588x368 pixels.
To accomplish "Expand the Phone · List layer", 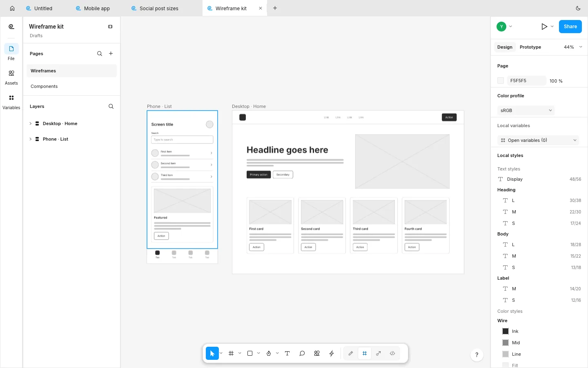I will click(31, 139).
